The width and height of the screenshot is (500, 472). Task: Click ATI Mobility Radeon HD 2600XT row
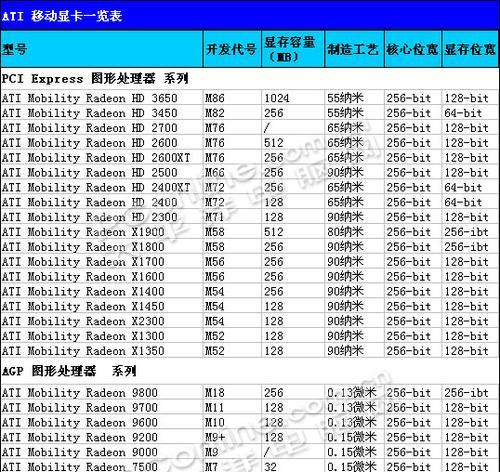(x=250, y=157)
